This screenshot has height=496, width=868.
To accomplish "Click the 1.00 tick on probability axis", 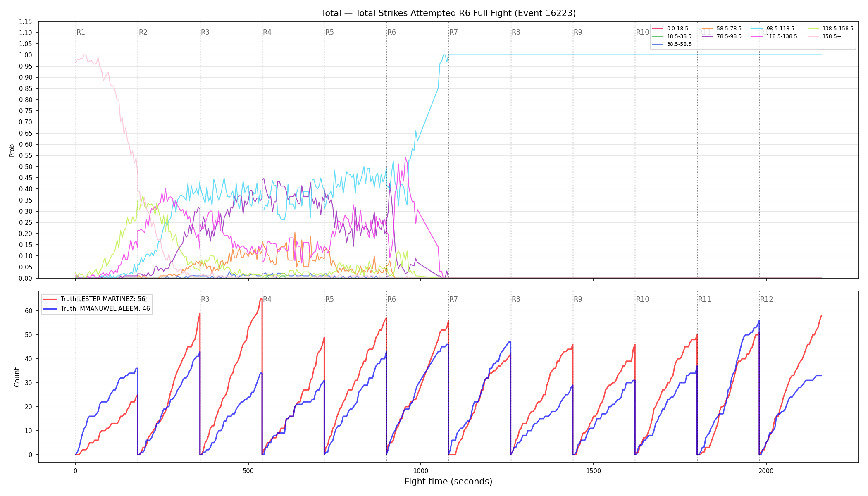I will 26,55.
